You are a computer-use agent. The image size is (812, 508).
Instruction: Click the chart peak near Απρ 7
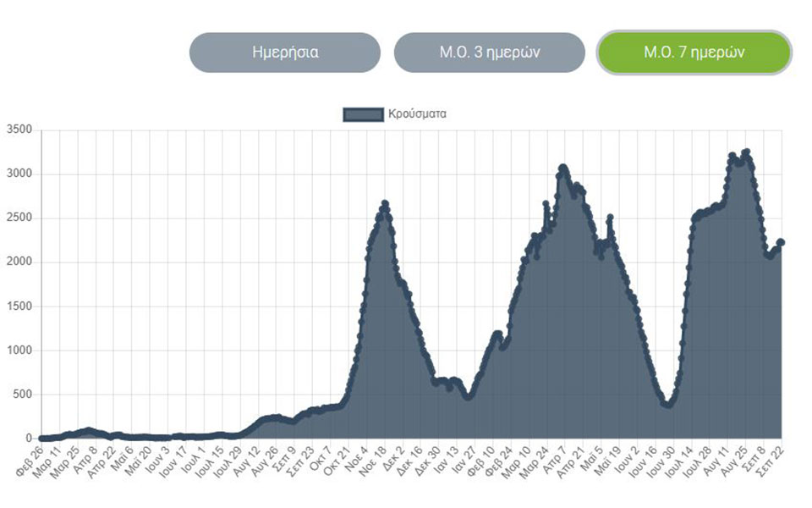tap(562, 165)
